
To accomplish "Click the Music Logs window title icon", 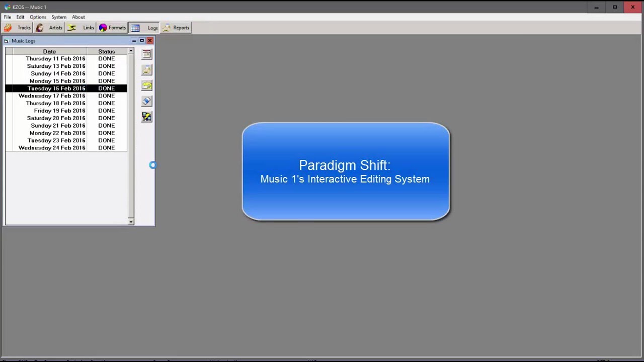I will [x=6, y=41].
